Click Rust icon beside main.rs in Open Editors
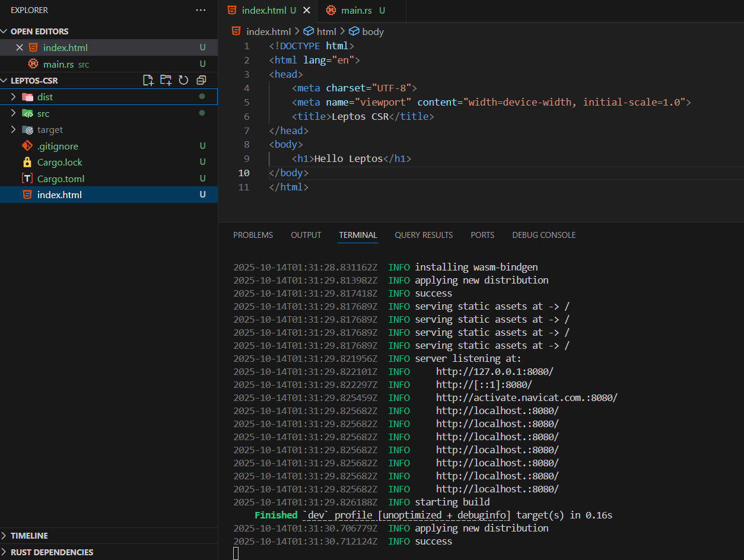This screenshot has height=560, width=744. click(33, 64)
